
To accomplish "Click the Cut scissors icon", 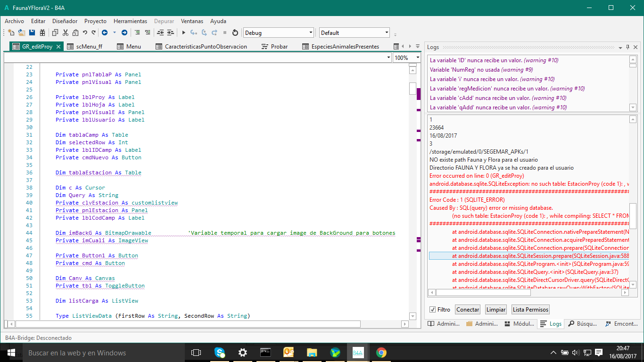I will [66, 33].
